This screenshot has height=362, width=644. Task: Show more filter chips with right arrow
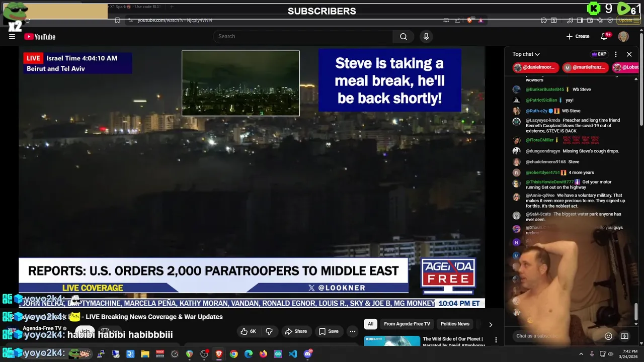(x=491, y=324)
